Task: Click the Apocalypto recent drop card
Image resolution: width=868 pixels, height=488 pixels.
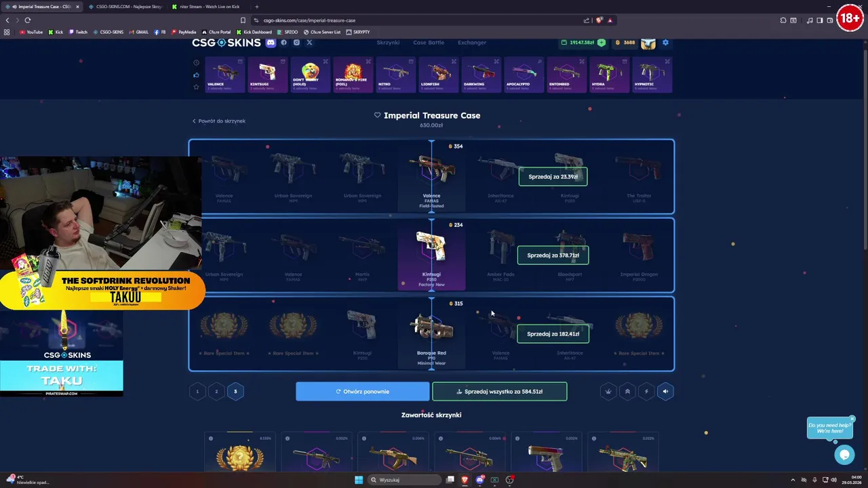Action: pos(524,75)
